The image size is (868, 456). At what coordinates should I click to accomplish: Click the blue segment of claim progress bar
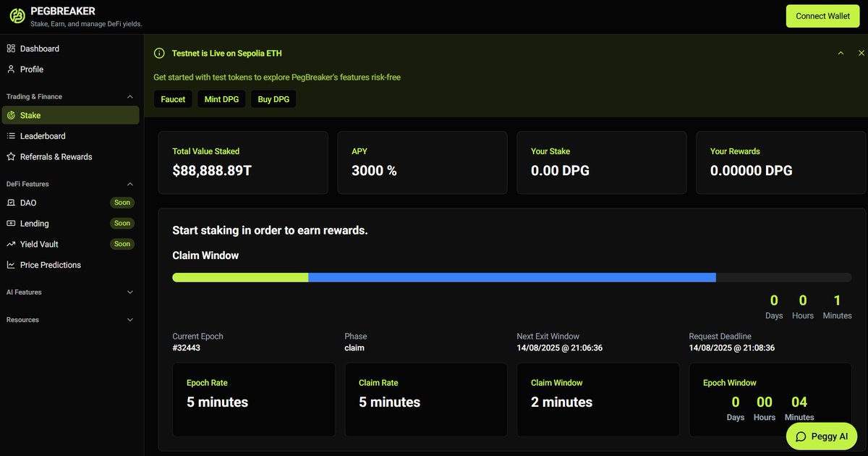pos(512,277)
